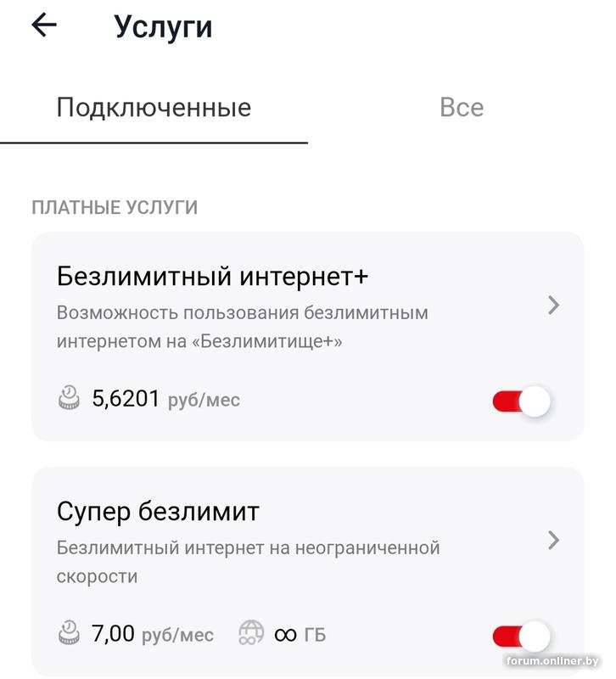Screen dimensions: 616x679
Task: Expand Супер безлимит details via chevron
Action: (x=553, y=540)
